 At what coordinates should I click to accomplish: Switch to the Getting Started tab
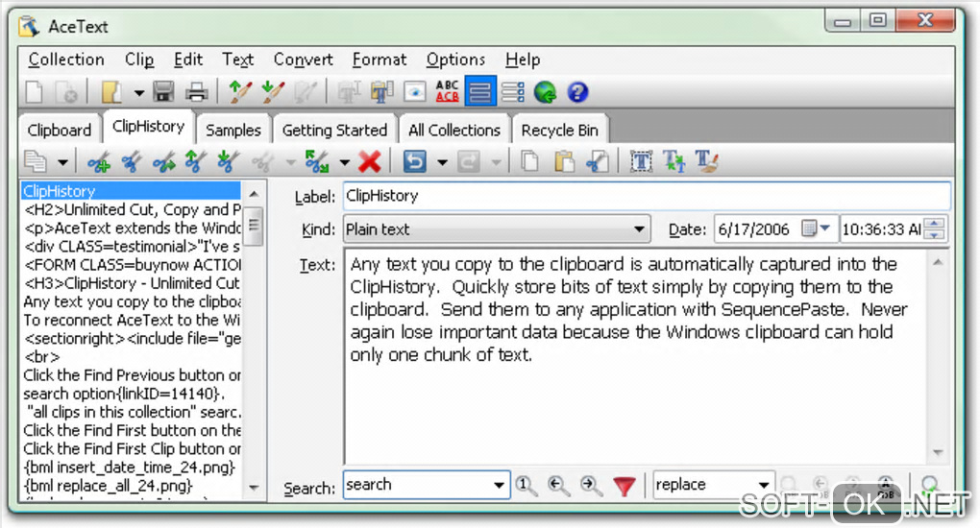[x=334, y=130]
